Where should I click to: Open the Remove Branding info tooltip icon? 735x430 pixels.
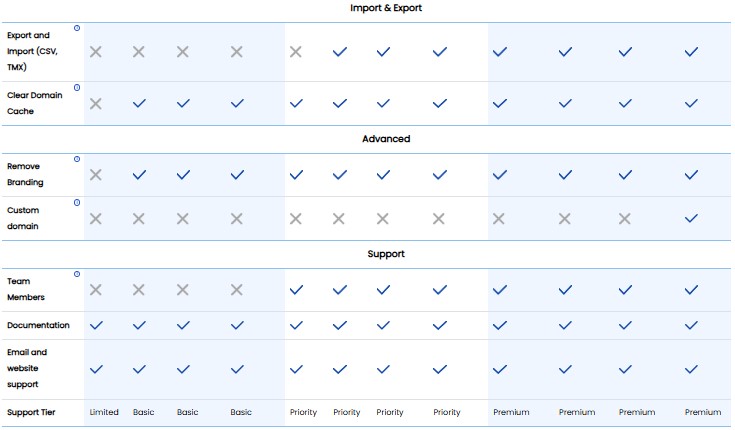click(77, 159)
